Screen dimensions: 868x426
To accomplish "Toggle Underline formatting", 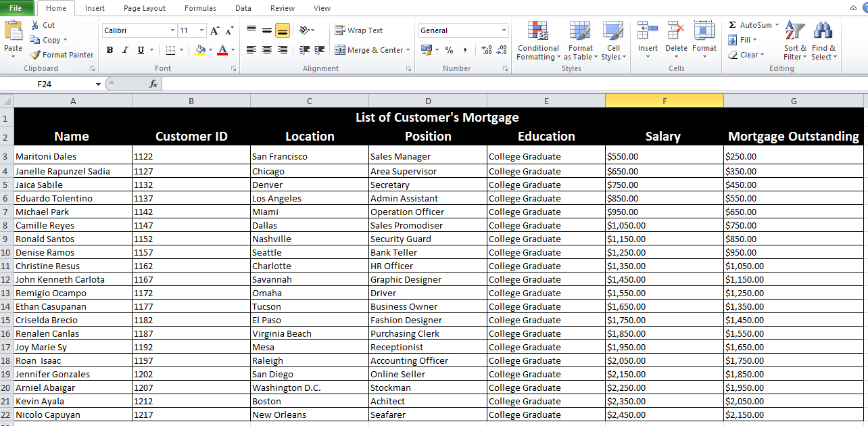I will point(141,50).
